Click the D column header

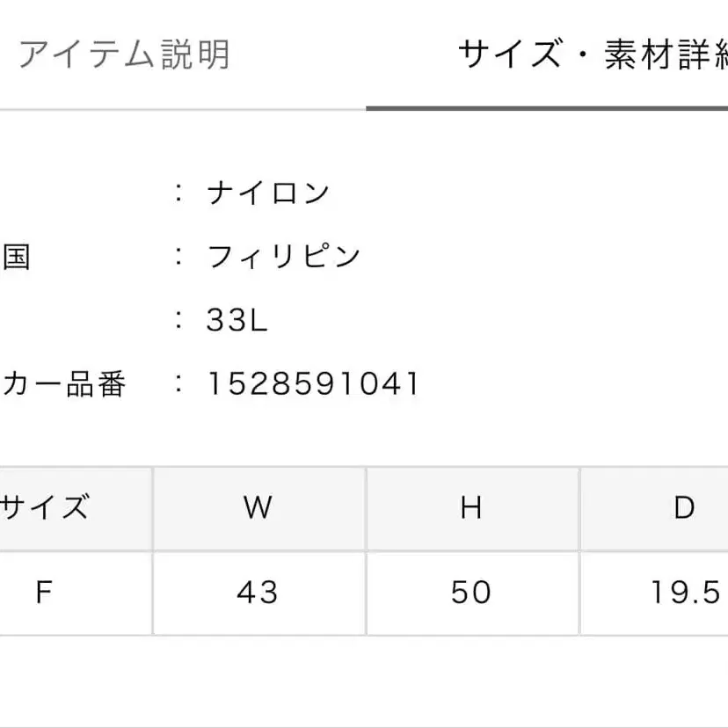click(684, 507)
